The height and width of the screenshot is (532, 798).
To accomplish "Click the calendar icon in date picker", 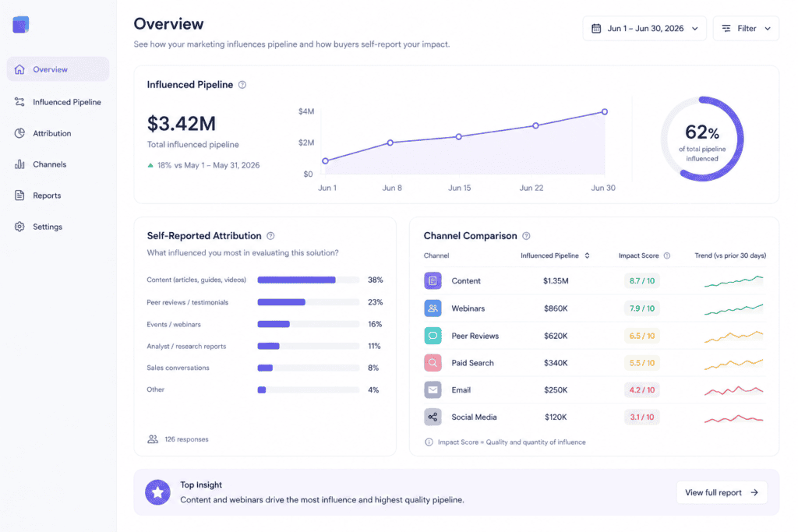I will tap(596, 29).
